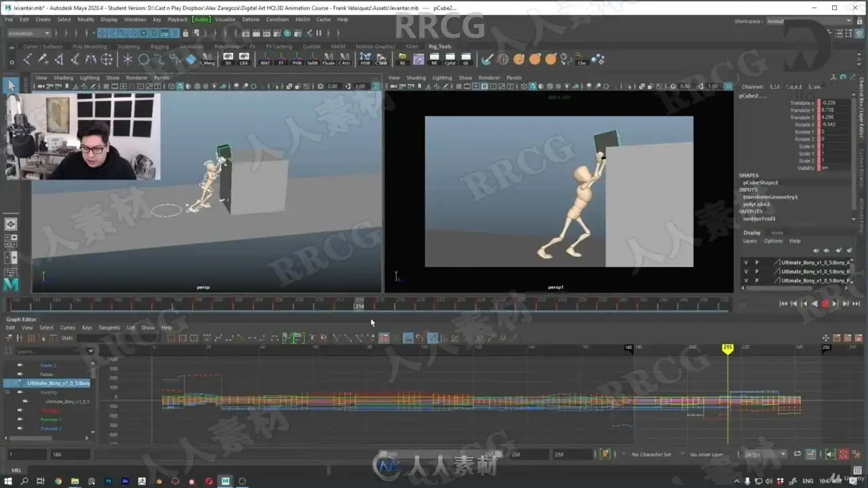This screenshot has width=868, height=488.
Task: Click the circle curve shelf icon
Action: coord(144,60)
